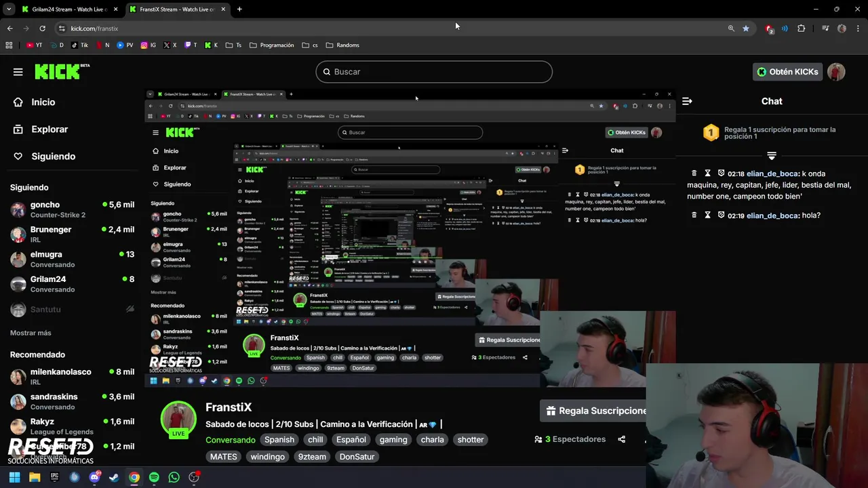The image size is (868, 488).
Task: Click the share stream icon
Action: pos(621,439)
